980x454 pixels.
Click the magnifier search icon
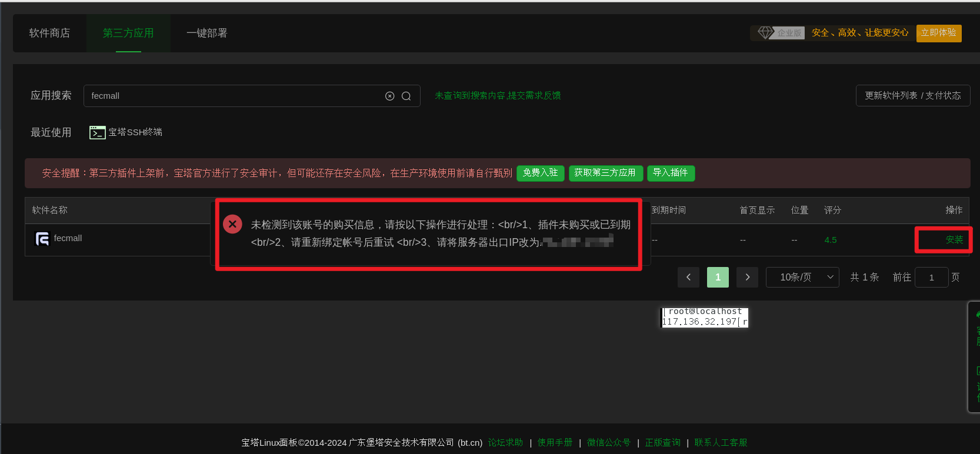[x=406, y=96]
